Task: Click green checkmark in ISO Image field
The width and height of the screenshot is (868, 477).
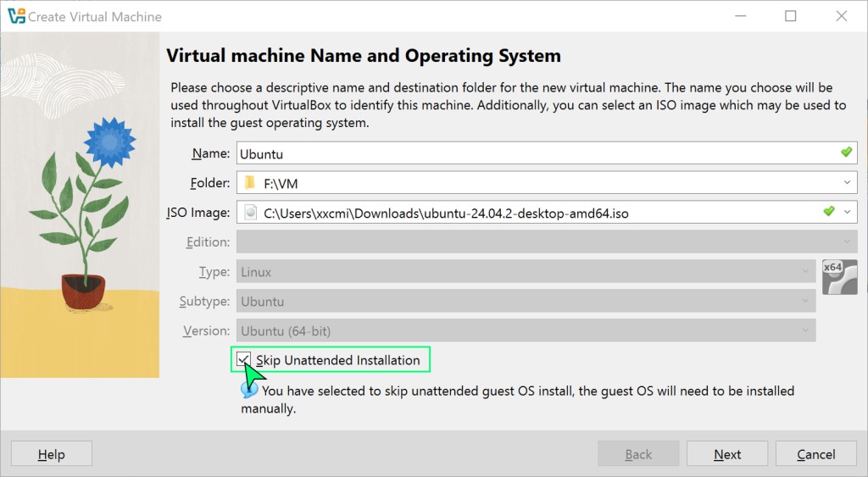Action: (829, 211)
